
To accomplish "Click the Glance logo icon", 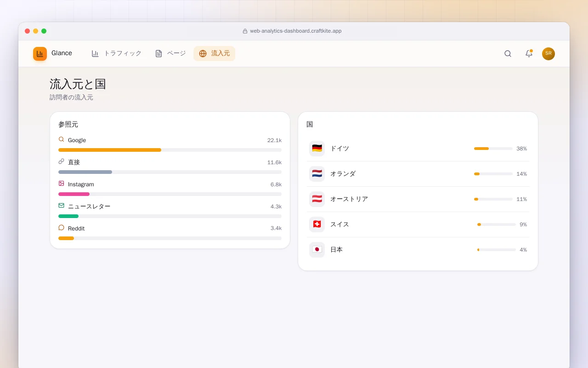I will [40, 54].
